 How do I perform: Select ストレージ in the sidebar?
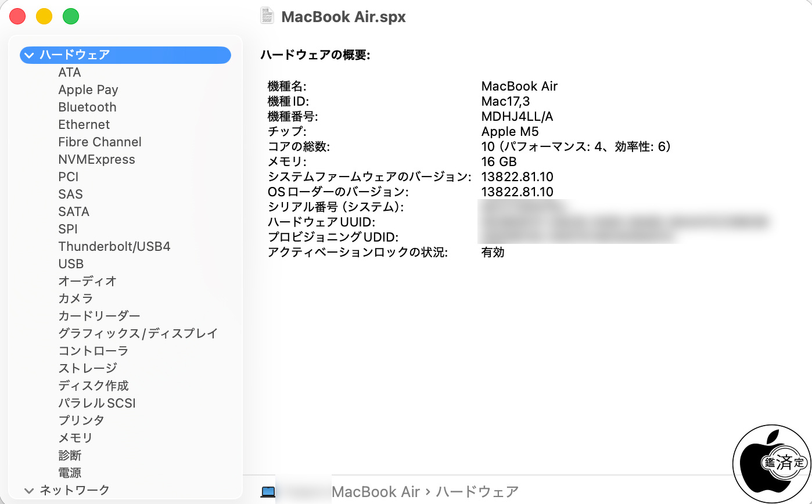click(x=87, y=368)
